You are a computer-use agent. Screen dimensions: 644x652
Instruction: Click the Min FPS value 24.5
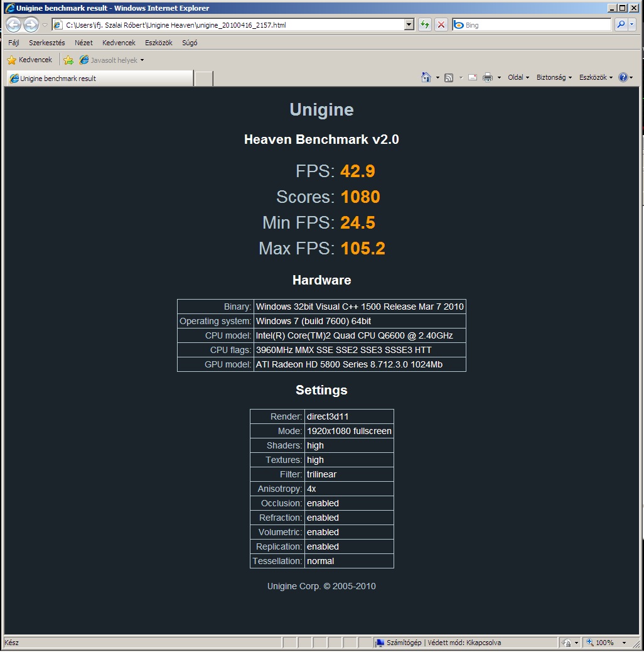click(x=358, y=222)
